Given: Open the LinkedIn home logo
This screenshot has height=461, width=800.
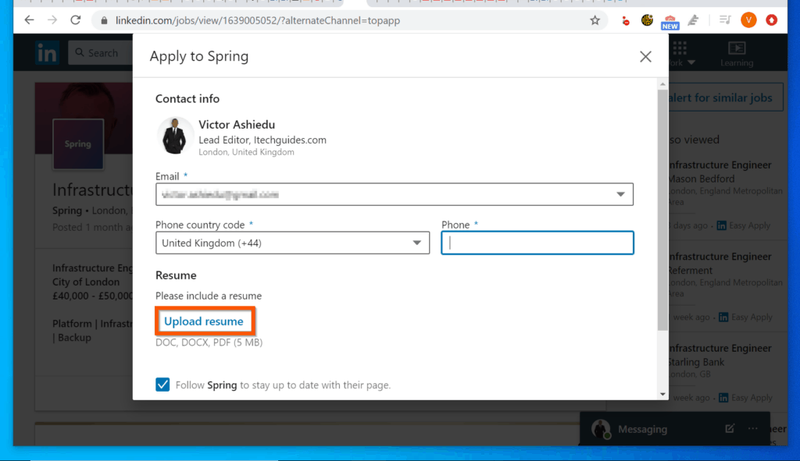Looking at the screenshot, I should 47,53.
